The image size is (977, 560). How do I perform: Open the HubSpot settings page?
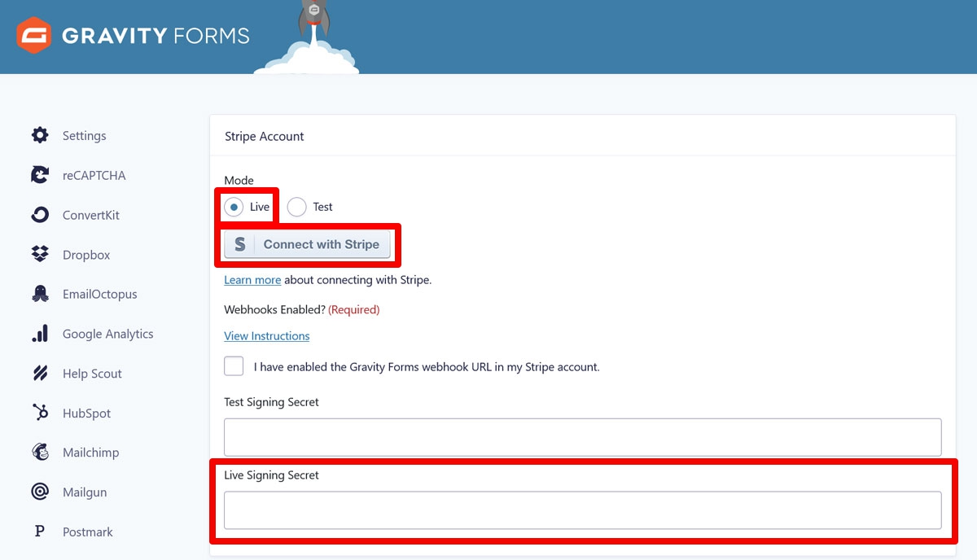(x=87, y=413)
